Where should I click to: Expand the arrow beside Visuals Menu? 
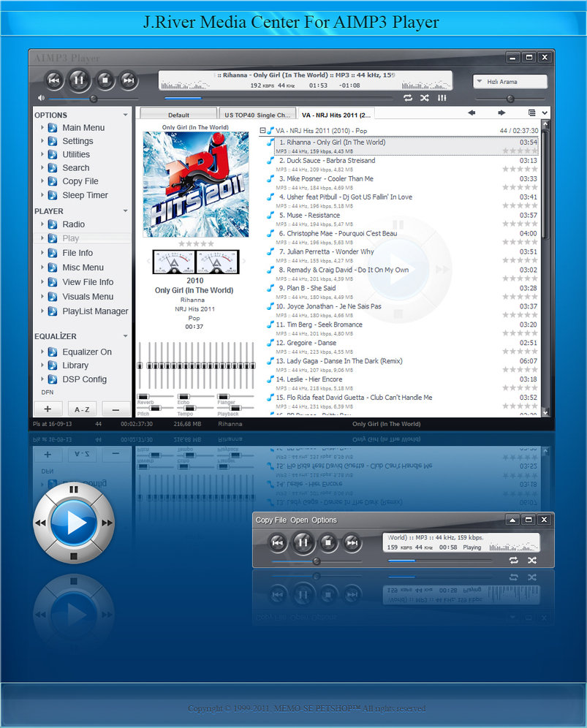point(42,296)
